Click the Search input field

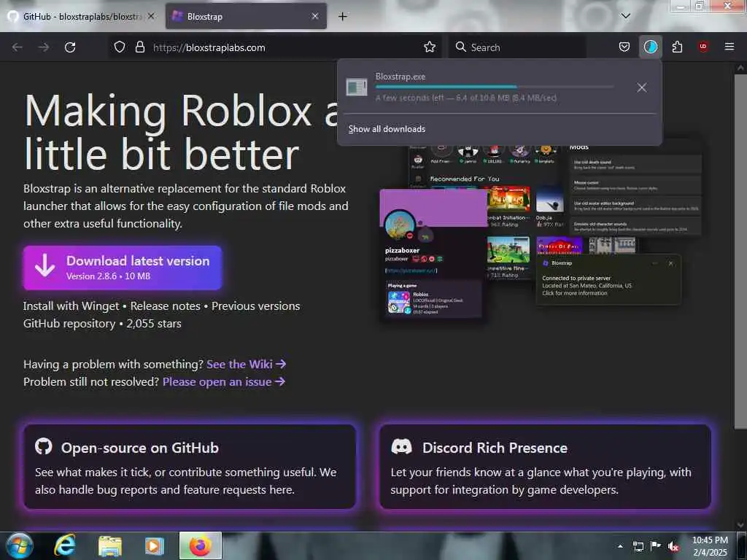click(517, 47)
